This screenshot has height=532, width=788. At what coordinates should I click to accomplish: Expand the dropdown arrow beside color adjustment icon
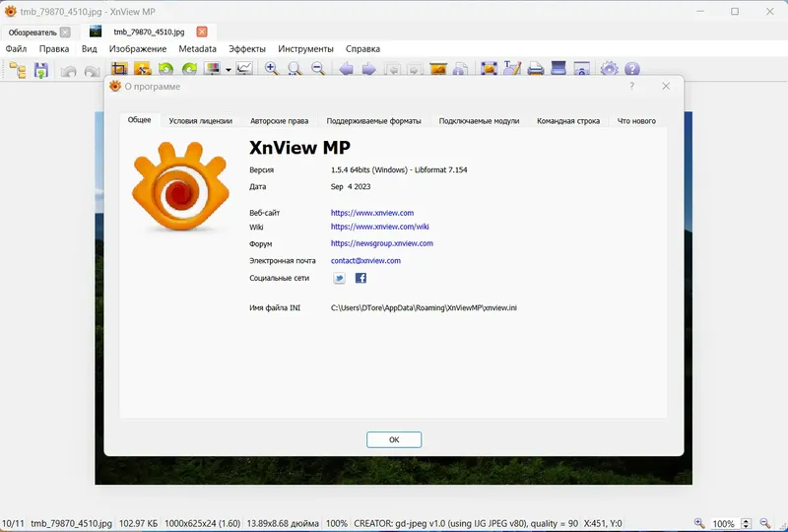point(229,70)
